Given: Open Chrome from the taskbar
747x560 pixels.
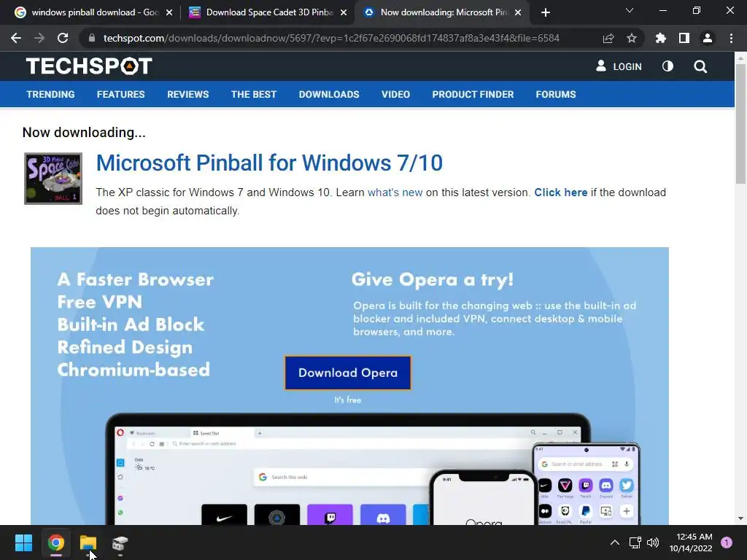Looking at the screenshot, I should (55, 542).
